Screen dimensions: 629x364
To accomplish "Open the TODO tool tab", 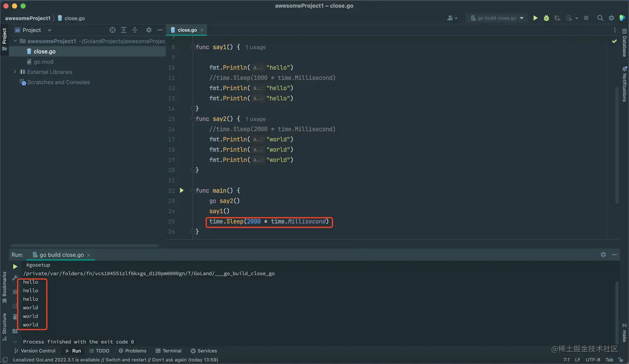I will coord(99,351).
